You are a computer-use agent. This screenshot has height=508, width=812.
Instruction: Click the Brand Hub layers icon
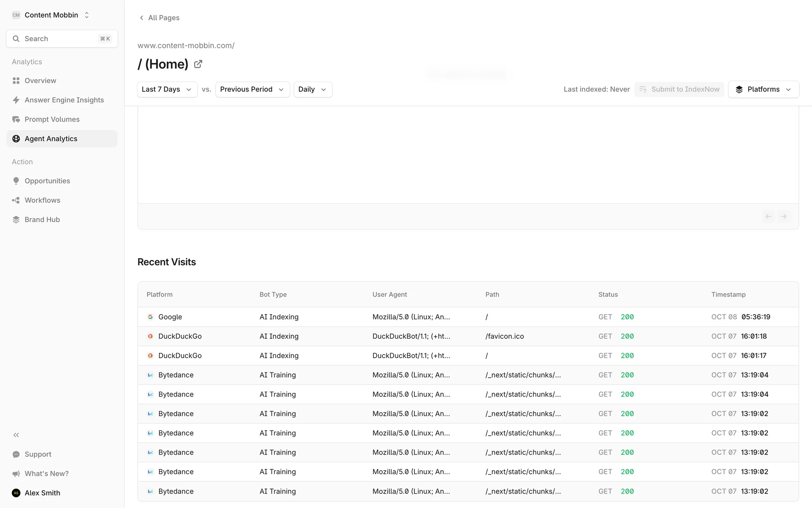coord(16,220)
